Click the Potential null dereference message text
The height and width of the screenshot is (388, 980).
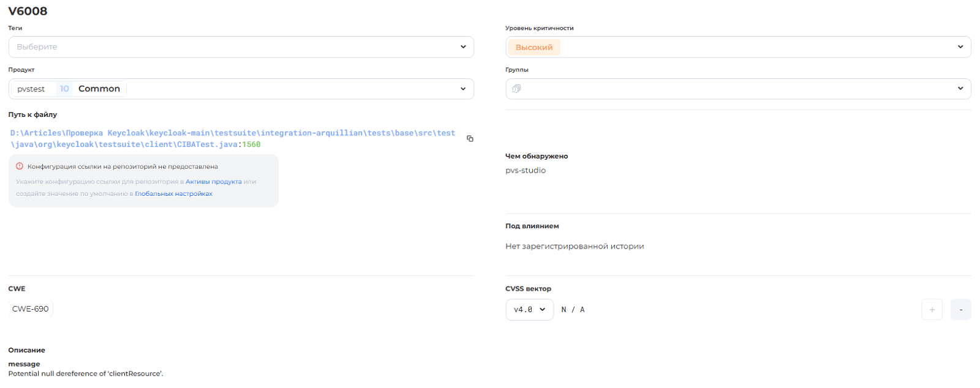click(86, 374)
